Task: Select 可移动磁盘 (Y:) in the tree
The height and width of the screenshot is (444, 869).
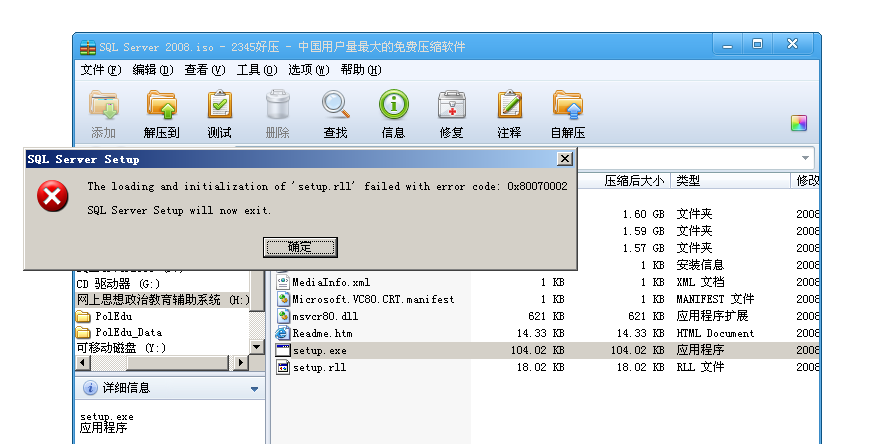Action: 121,348
